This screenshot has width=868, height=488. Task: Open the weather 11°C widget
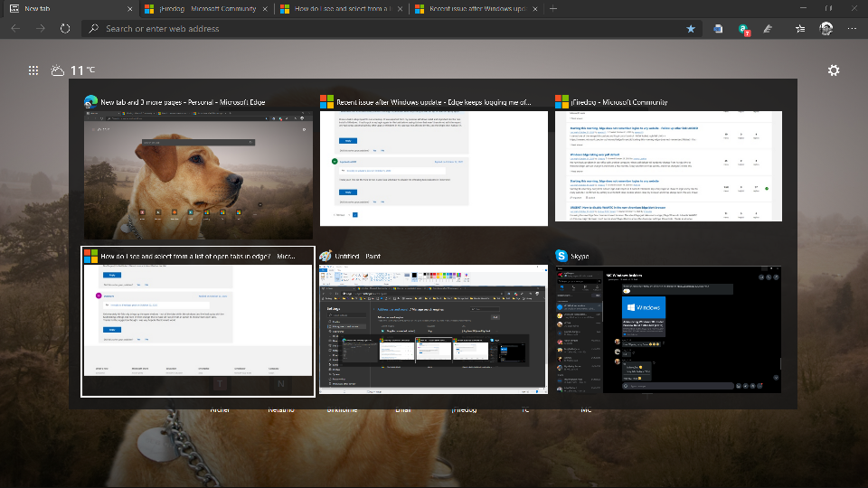pyautogui.click(x=73, y=70)
